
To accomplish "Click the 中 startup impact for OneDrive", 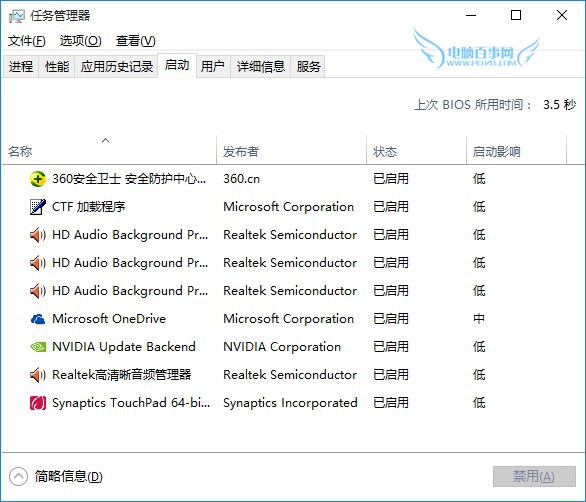I will pos(479,319).
